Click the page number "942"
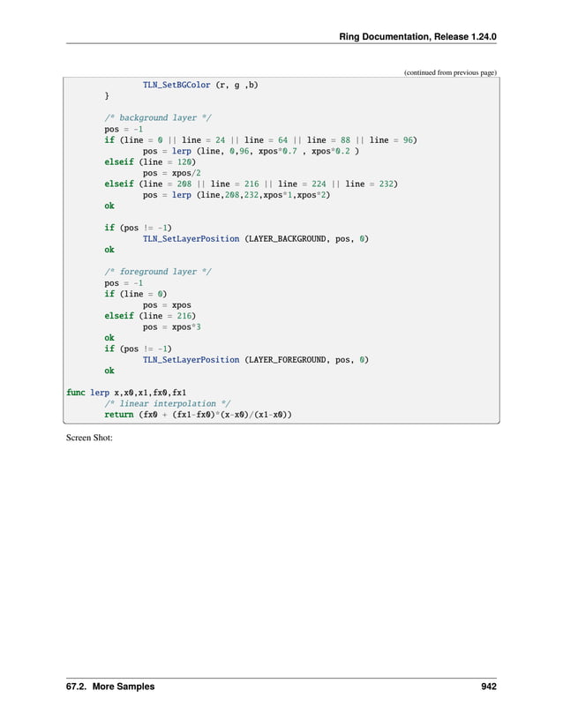The image size is (563, 728). [489, 687]
